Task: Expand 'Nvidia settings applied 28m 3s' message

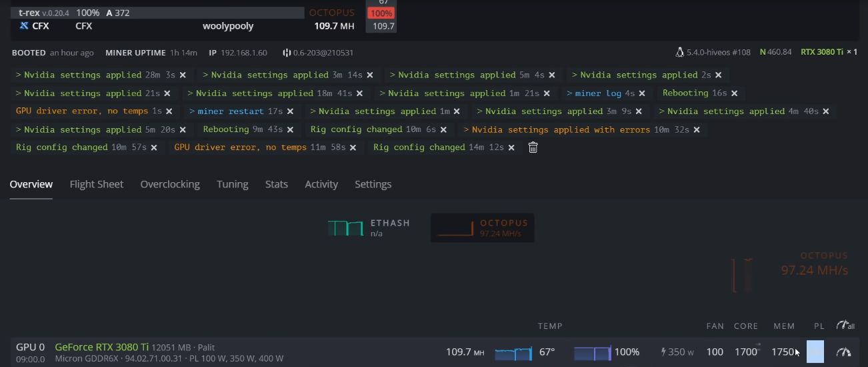Action: pyautogui.click(x=95, y=75)
